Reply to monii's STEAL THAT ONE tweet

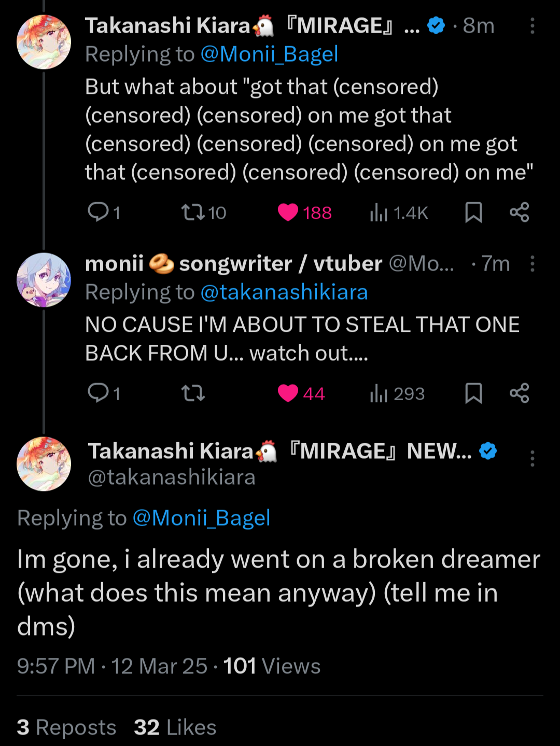pos(98,393)
